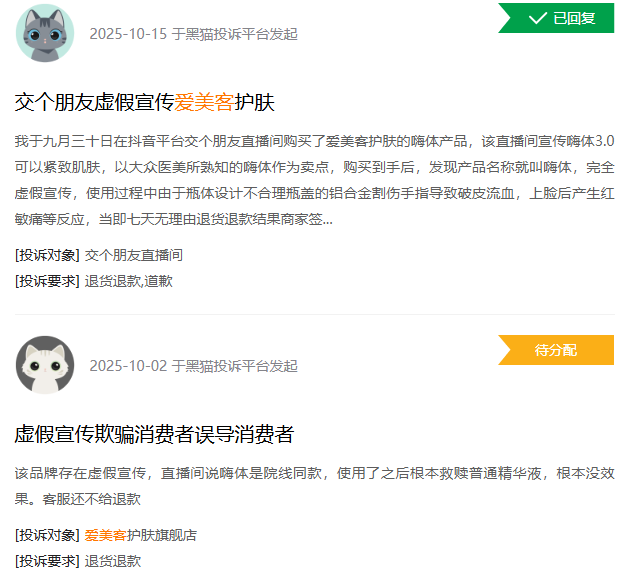Viewport: 628px width, 574px height.
Task: Click the divider line between complaints
Action: pyautogui.click(x=314, y=314)
